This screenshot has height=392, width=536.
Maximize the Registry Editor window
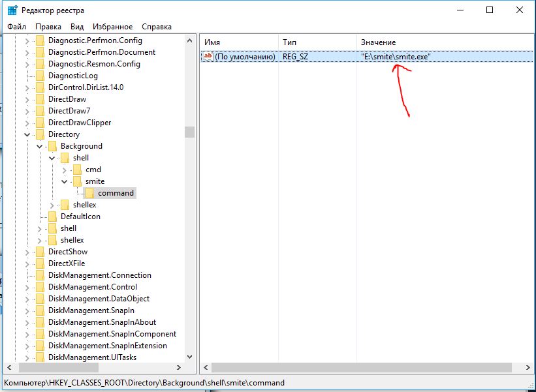pos(490,10)
